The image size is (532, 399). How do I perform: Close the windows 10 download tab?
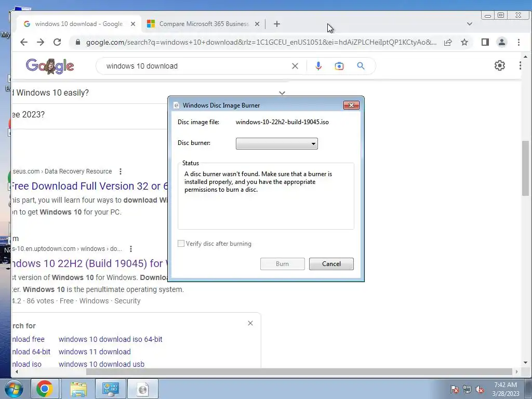coord(133,24)
